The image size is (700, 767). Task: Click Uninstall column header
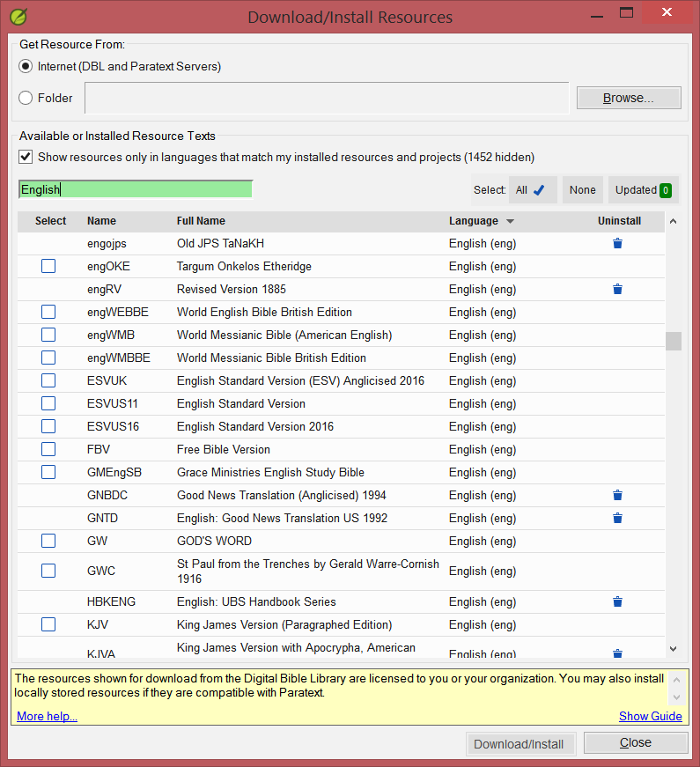[619, 221]
